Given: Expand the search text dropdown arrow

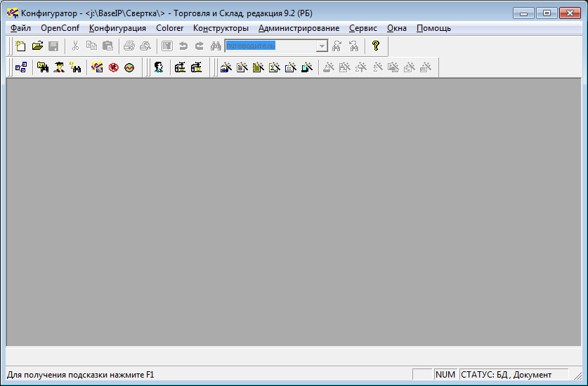Looking at the screenshot, I should pyautogui.click(x=322, y=46).
